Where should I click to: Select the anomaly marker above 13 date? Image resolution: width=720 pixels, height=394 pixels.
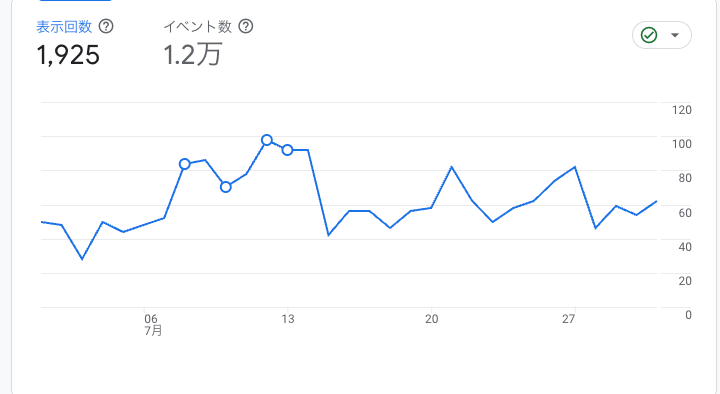(287, 150)
